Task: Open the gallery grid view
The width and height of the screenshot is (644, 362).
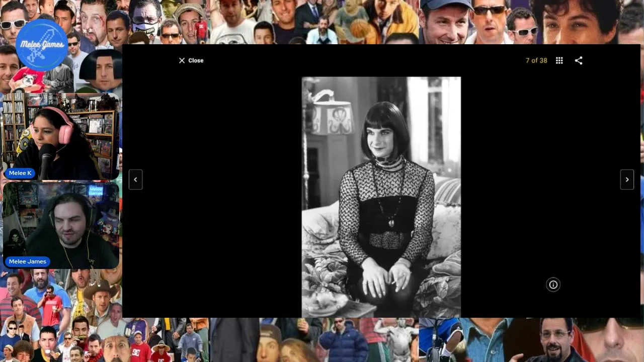Action: (559, 60)
